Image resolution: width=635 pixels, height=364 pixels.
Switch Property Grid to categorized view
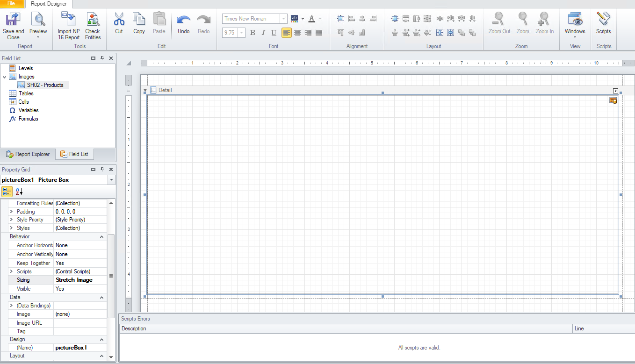7,191
